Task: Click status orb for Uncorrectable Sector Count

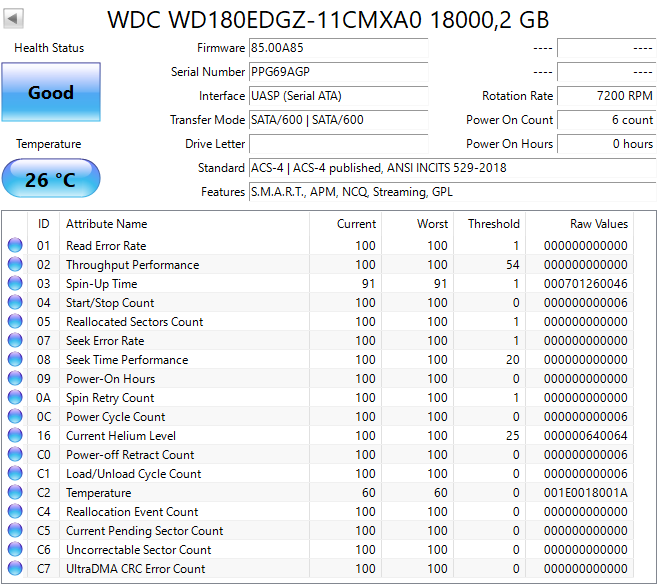Action: 15,550
